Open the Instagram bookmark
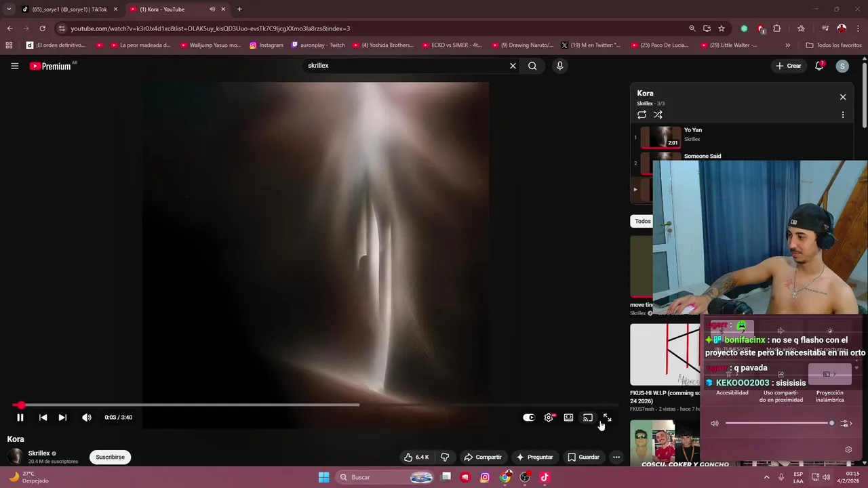 tap(267, 45)
